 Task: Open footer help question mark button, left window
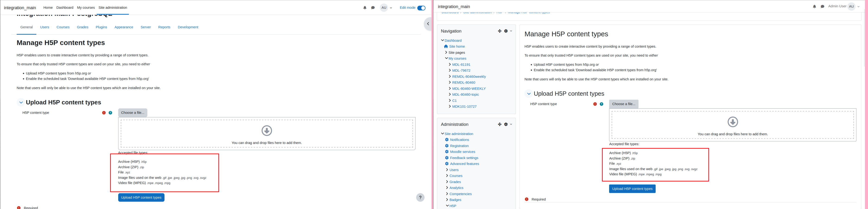[x=420, y=198]
